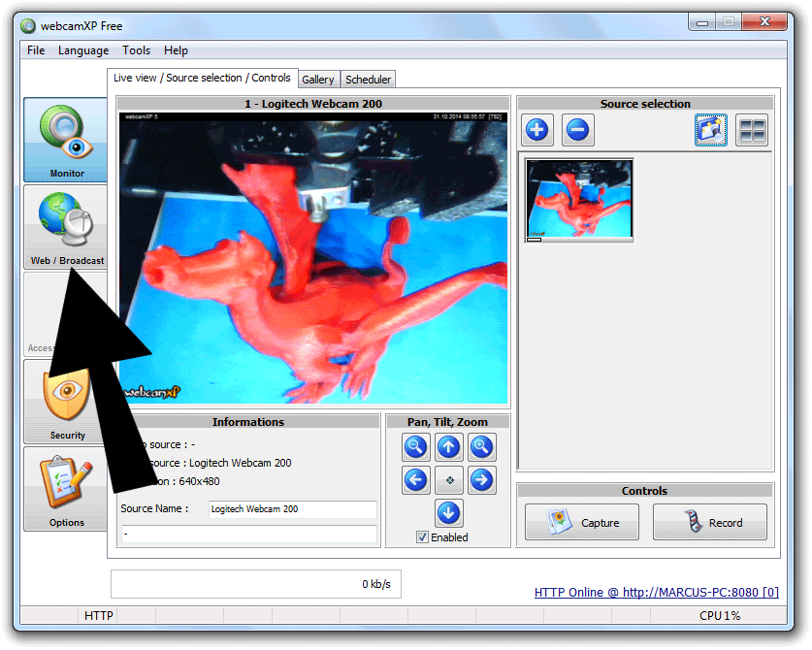The image size is (812, 650).
Task: Switch to single source view layout
Action: (710, 130)
